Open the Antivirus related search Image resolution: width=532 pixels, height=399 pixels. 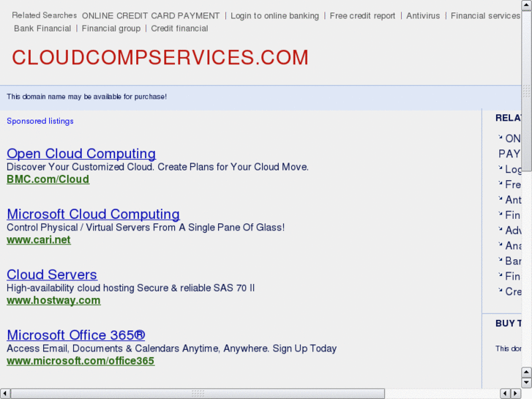tap(423, 16)
